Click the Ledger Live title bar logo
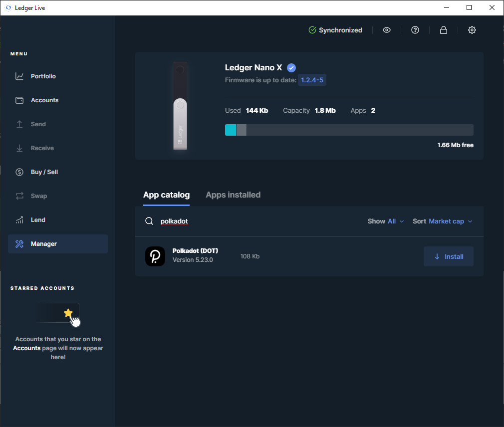Screen dimensions: 504x427 pos(8,7)
